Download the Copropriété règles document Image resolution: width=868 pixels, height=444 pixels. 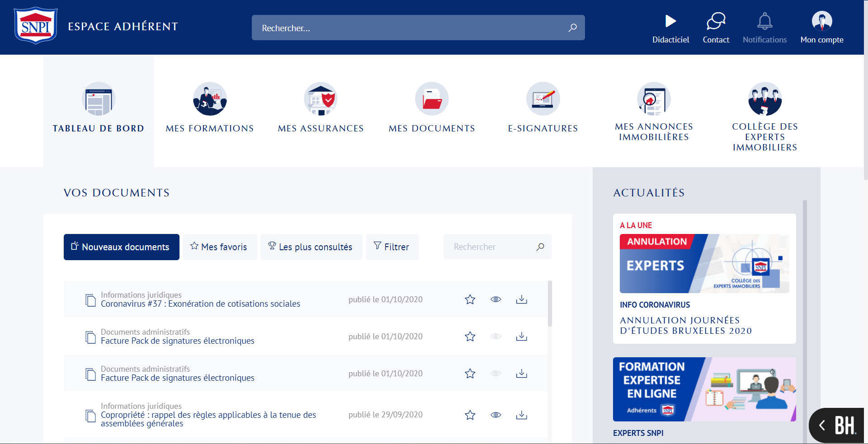522,415
